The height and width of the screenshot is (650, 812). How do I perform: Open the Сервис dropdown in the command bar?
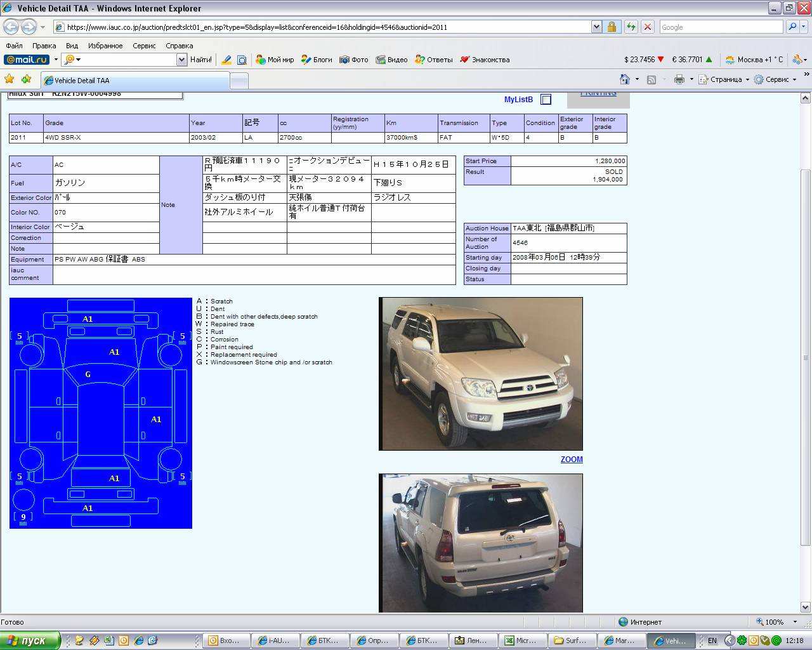tap(775, 79)
